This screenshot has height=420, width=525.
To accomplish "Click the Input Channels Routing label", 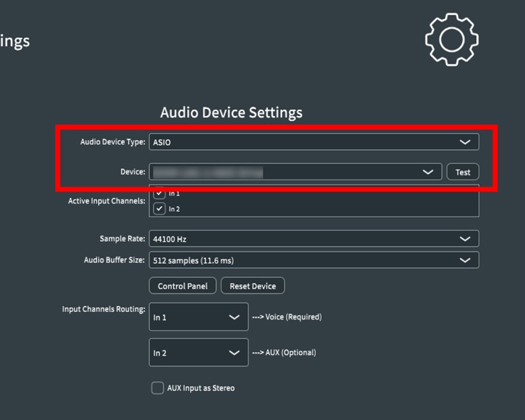I will tap(104, 310).
